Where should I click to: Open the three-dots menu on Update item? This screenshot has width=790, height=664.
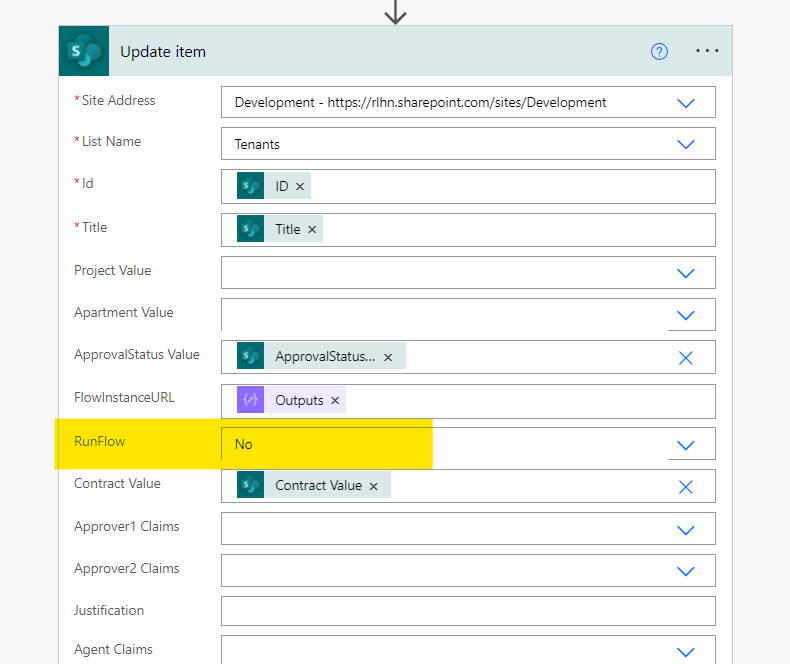(707, 52)
